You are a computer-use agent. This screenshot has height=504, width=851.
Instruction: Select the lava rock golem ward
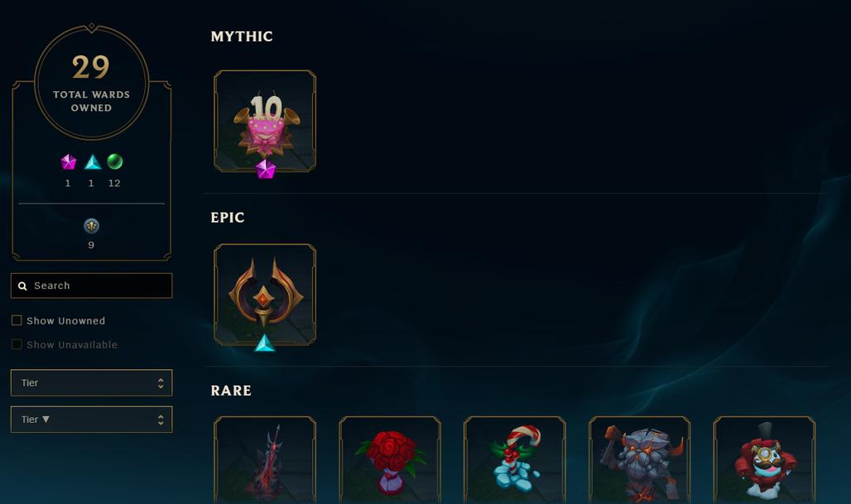click(x=639, y=460)
